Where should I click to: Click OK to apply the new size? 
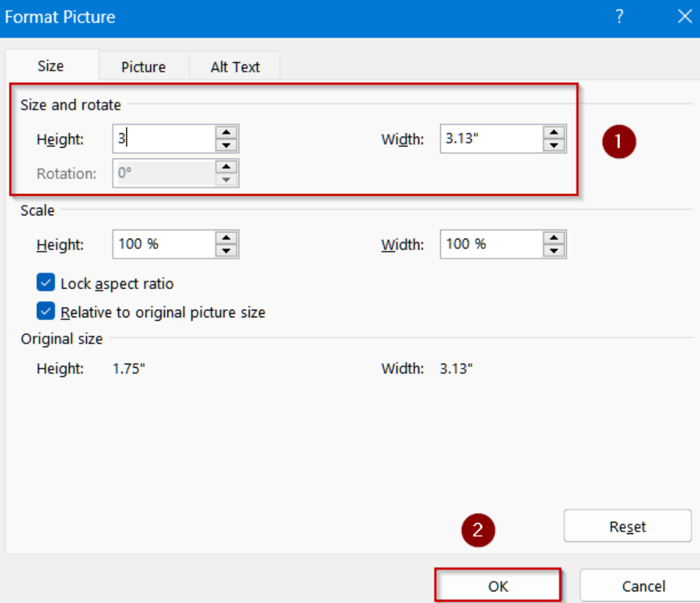(498, 585)
